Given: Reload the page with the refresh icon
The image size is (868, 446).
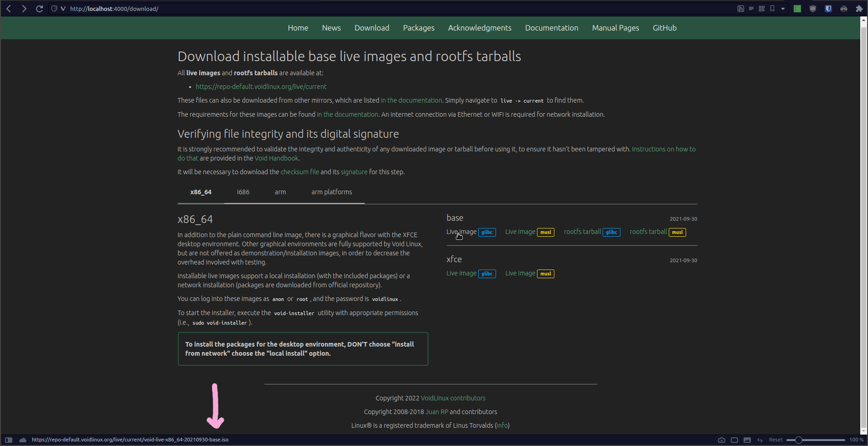Looking at the screenshot, I should pyautogui.click(x=39, y=9).
